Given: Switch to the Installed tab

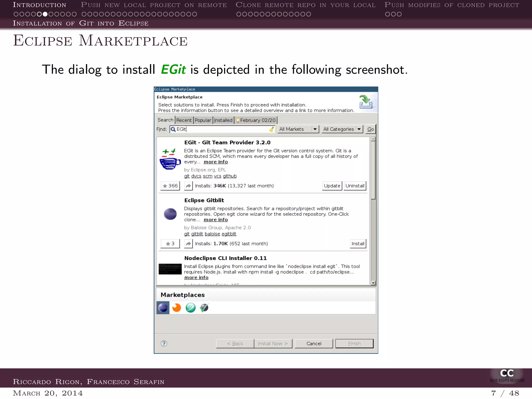Looking at the screenshot, I should click(x=223, y=120).
